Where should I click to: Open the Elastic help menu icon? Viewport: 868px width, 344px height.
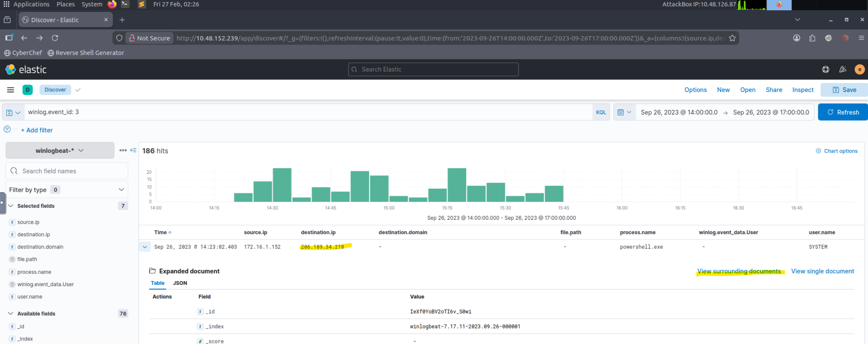[x=826, y=69]
